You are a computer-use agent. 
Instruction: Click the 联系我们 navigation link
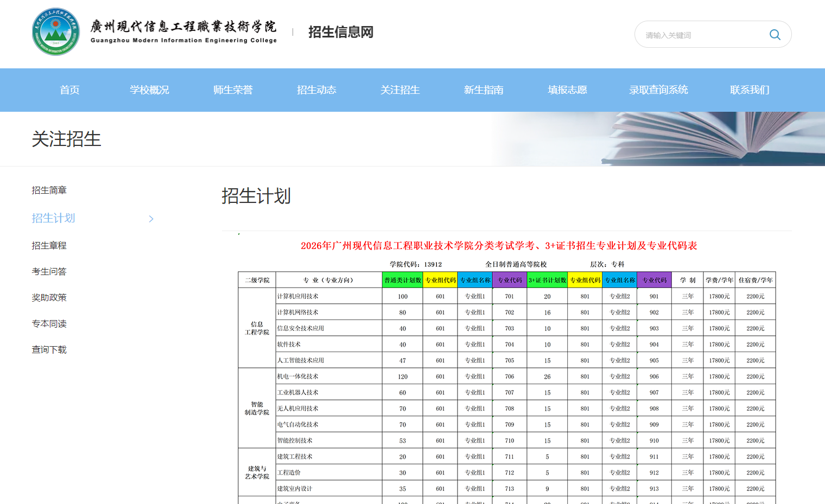click(750, 90)
